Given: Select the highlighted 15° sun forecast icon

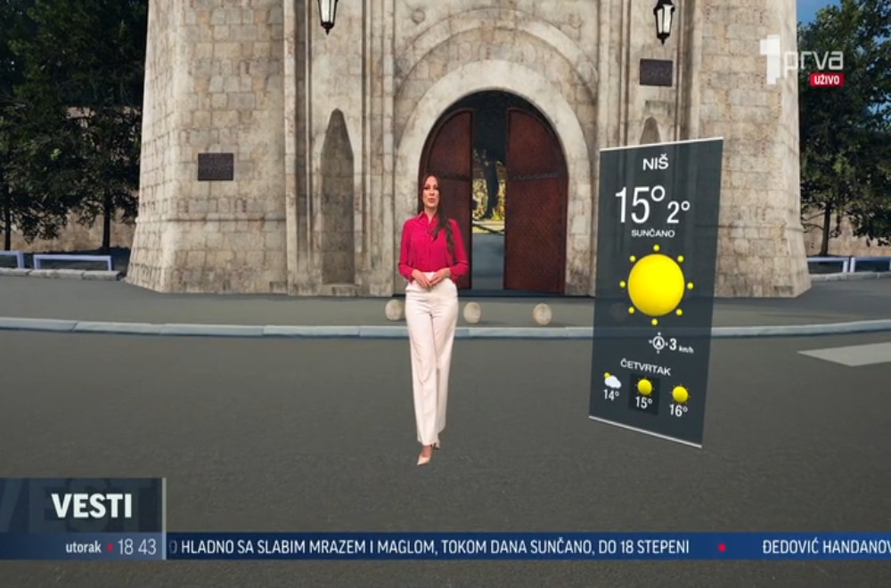Looking at the screenshot, I should [643, 389].
